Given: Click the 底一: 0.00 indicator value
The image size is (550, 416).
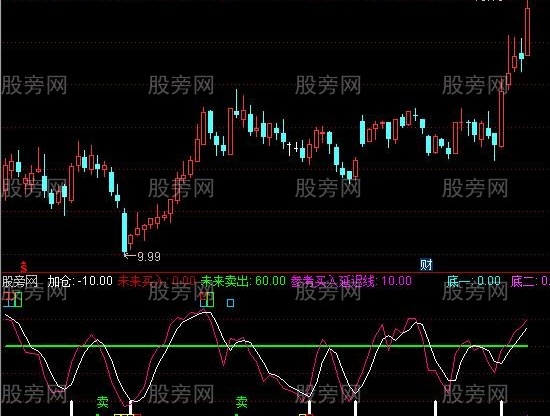Looking at the screenshot, I should 474,281.
